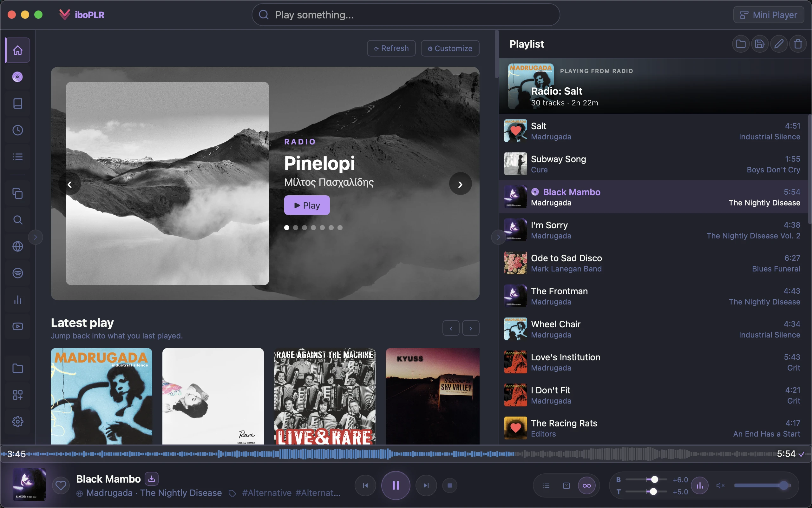Expand the left sidebar with chevron
Image resolution: width=812 pixels, height=508 pixels.
(35, 237)
